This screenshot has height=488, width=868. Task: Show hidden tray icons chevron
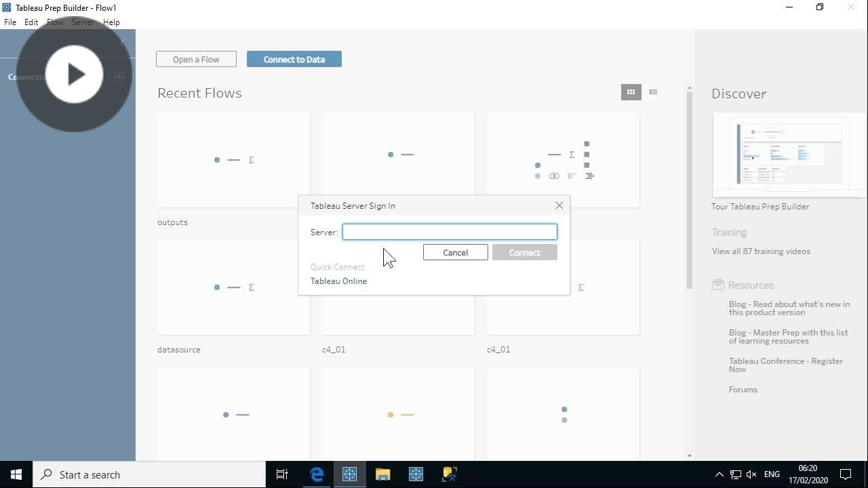pos(719,474)
